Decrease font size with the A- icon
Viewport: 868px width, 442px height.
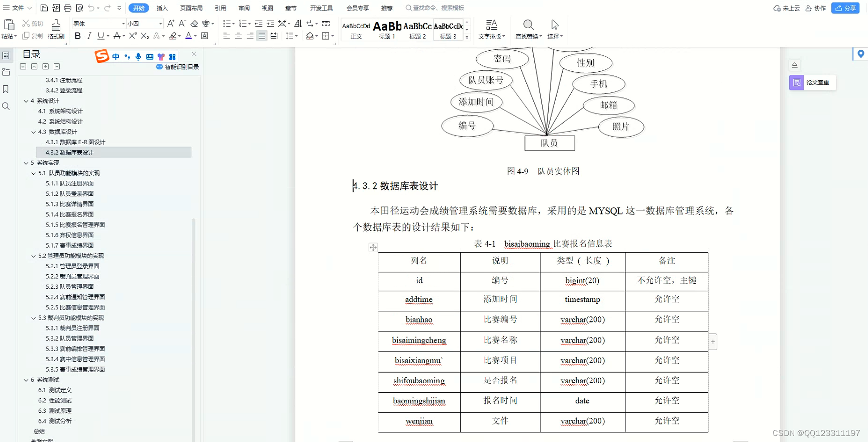182,24
